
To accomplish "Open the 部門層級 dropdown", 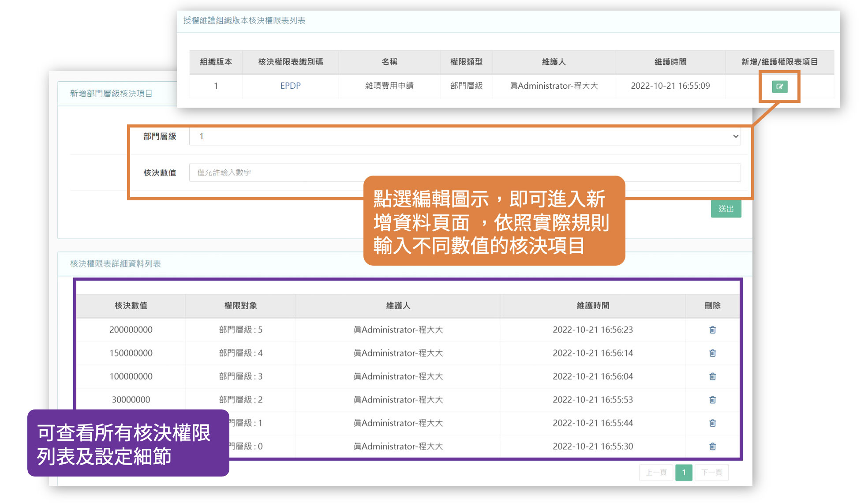I will (x=464, y=136).
